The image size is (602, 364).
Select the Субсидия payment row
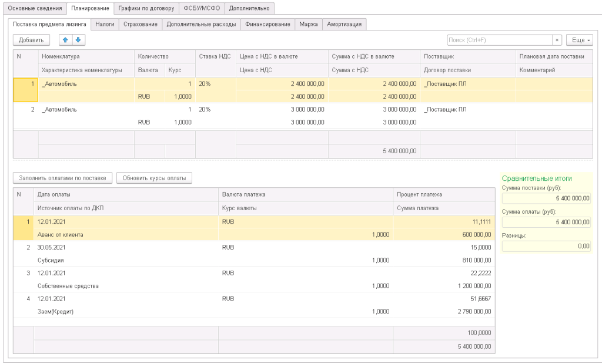click(50, 259)
